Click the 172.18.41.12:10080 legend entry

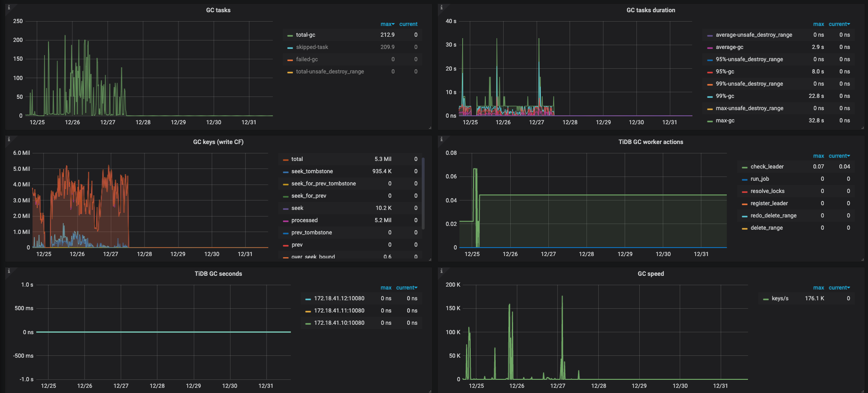339,298
